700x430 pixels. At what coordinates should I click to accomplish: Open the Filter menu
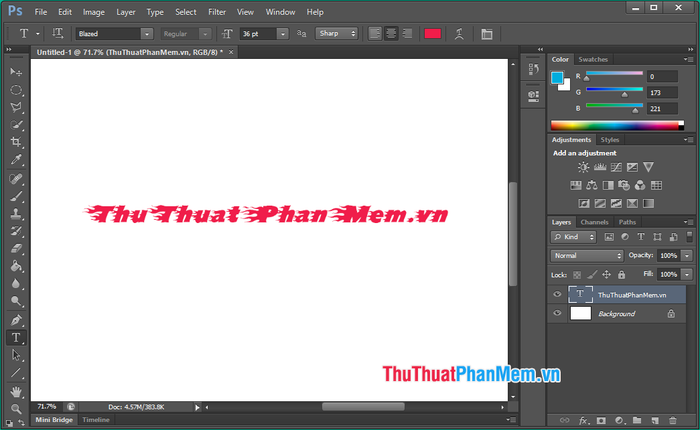(x=217, y=12)
